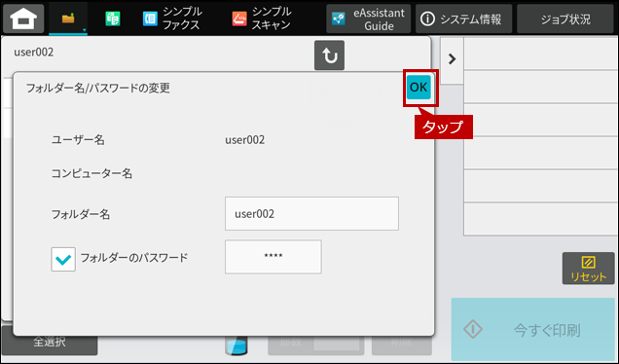Edit the フォルダー名 field user002

(x=311, y=213)
